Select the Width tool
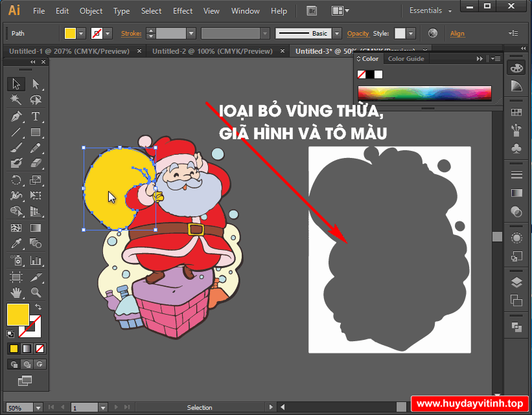 16,196
